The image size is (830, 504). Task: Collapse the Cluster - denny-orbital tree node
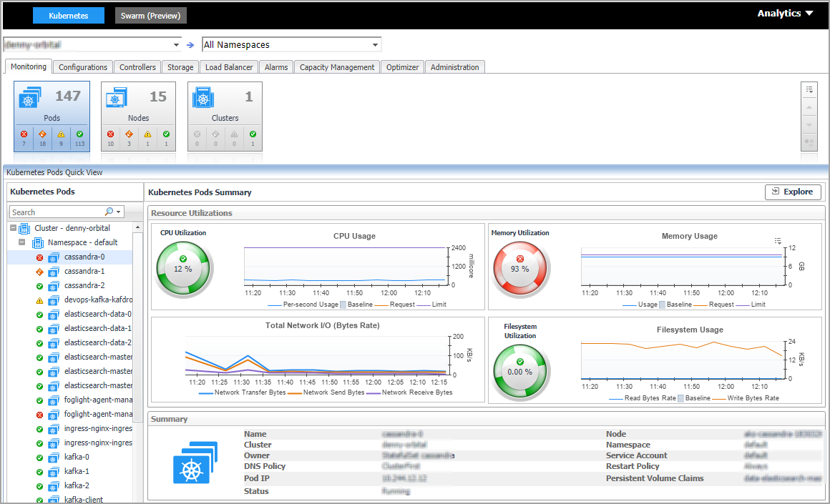tap(13, 228)
